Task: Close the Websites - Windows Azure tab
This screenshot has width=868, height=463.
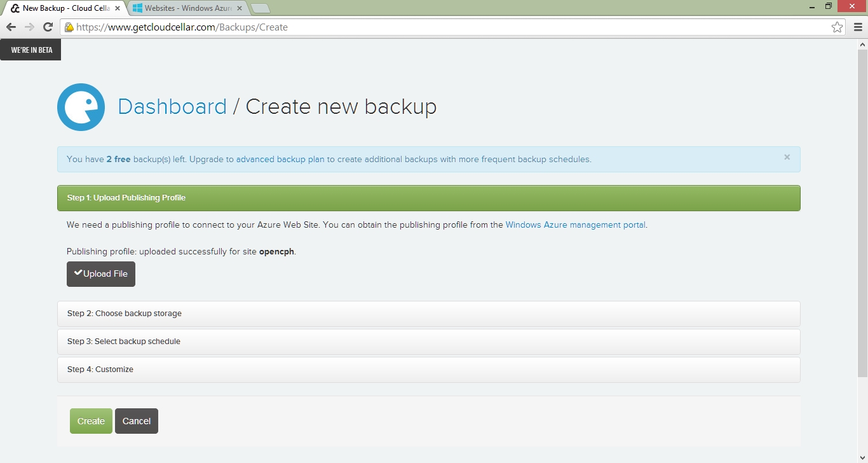Action: (240, 8)
